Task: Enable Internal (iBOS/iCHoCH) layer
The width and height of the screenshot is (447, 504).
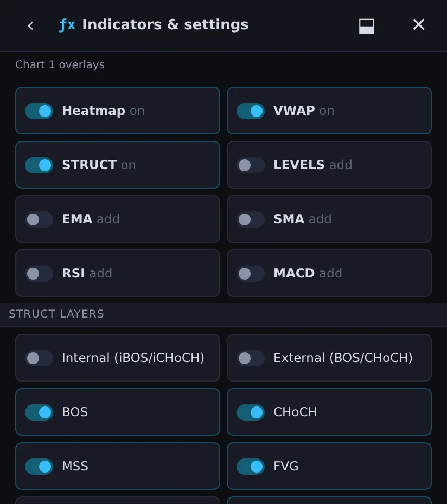Action: (x=39, y=358)
